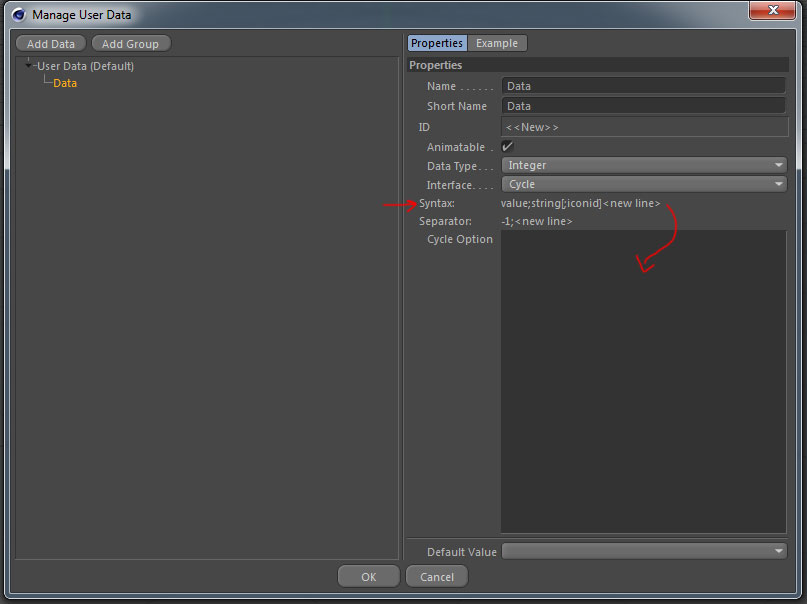The height and width of the screenshot is (604, 807).
Task: Click the 'Default Value' label
Action: coord(462,552)
